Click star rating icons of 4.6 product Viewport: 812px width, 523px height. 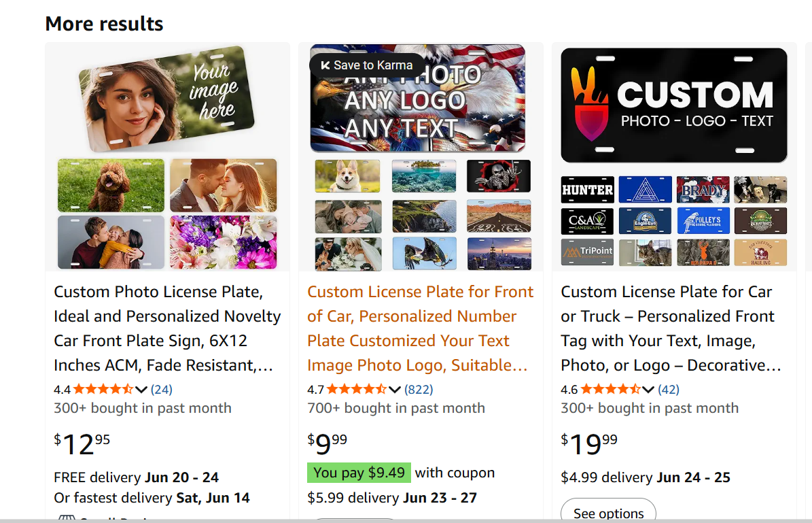pos(610,390)
